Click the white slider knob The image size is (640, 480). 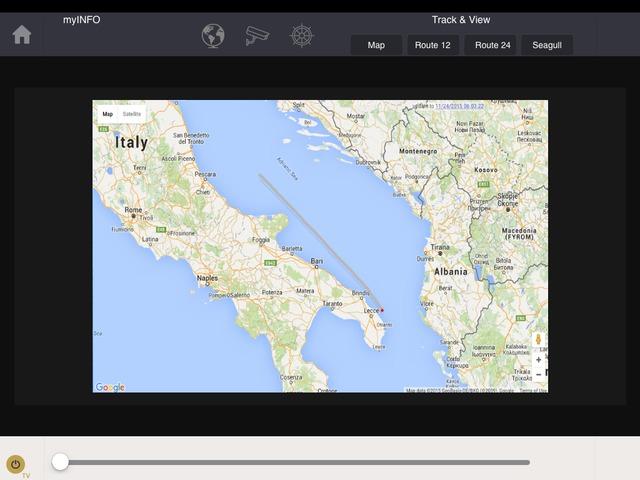pyautogui.click(x=60, y=461)
